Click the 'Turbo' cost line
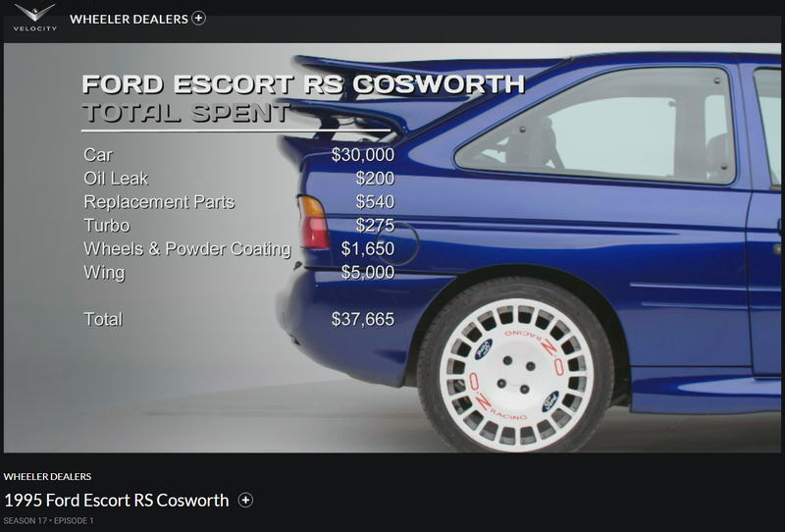This screenshot has height=532, width=785. click(x=238, y=225)
